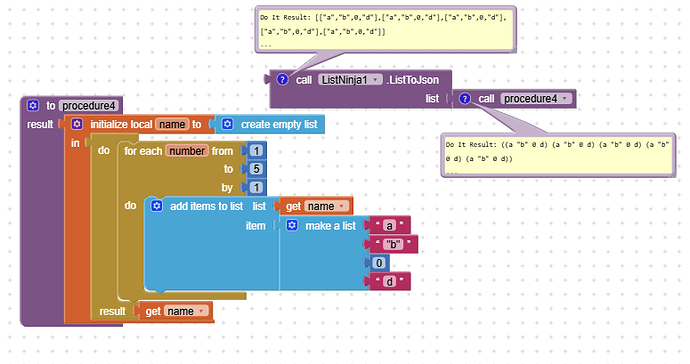Image resolution: width=690 pixels, height=364 pixels.
Task: Click gear icon on make a list block
Action: click(x=292, y=226)
